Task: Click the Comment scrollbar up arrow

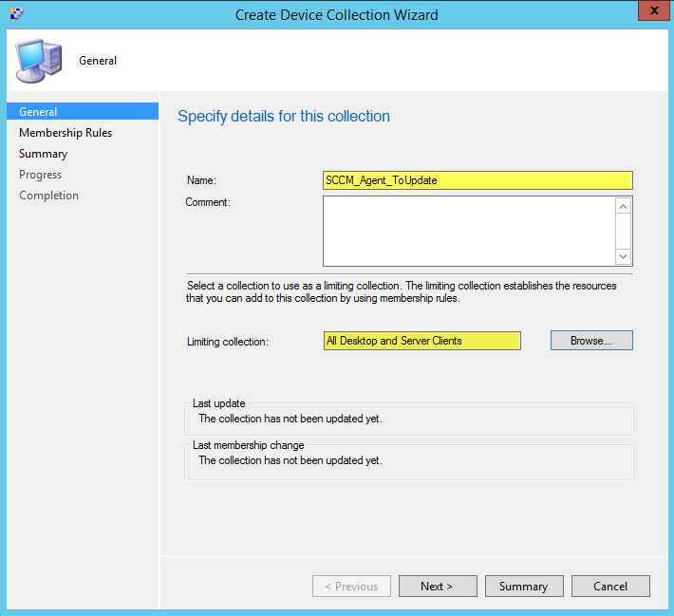Action: [623, 206]
